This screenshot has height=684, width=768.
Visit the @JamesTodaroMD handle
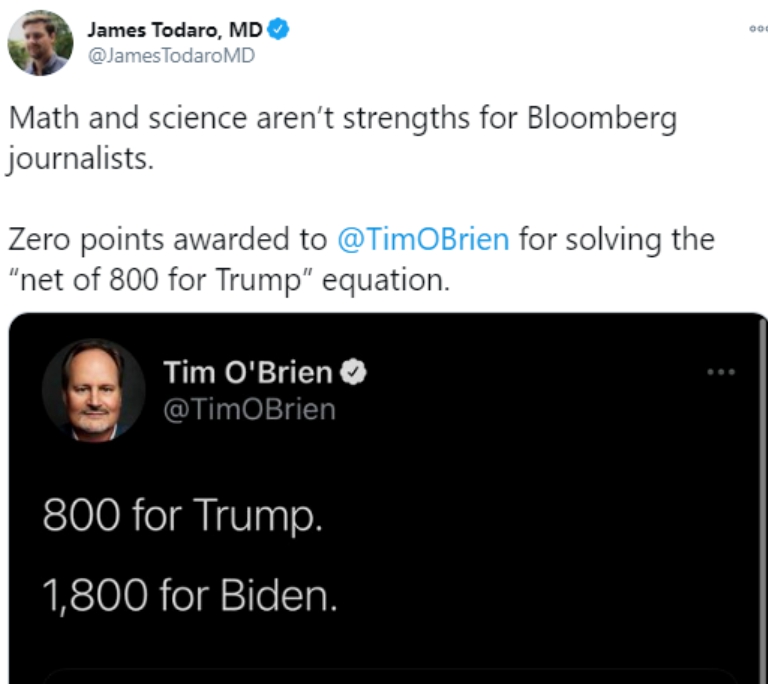tap(171, 55)
